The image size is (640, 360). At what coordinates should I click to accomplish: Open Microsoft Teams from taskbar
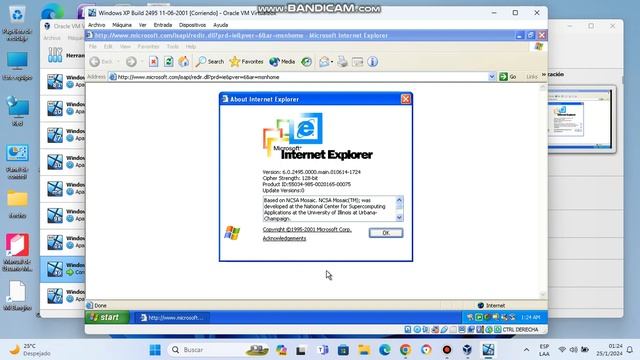click(x=322, y=350)
